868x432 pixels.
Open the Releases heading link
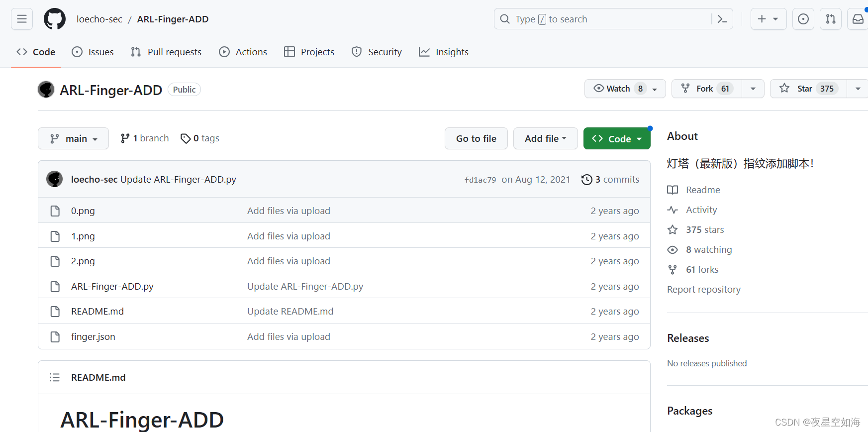pyautogui.click(x=688, y=338)
